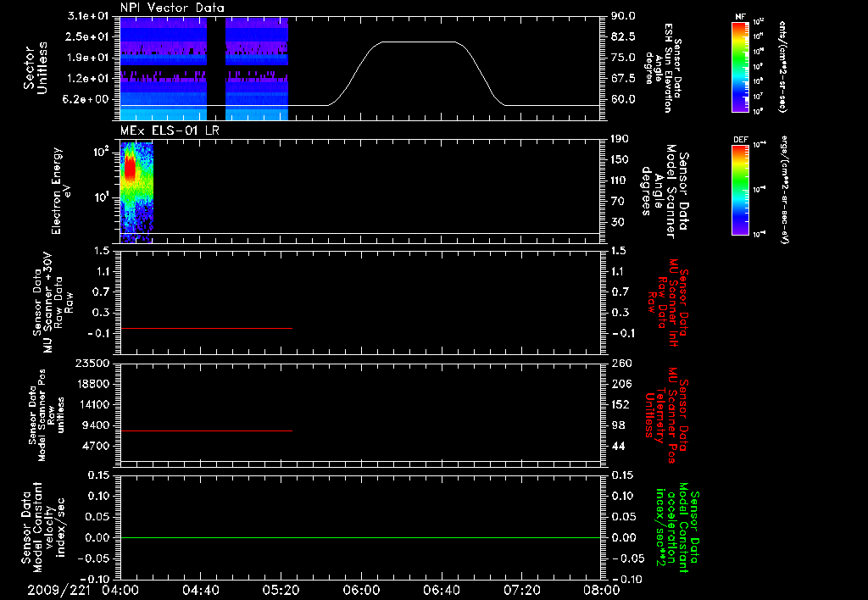
Task: Click the 2009/221 04:00 start label
Action: [x=84, y=590]
